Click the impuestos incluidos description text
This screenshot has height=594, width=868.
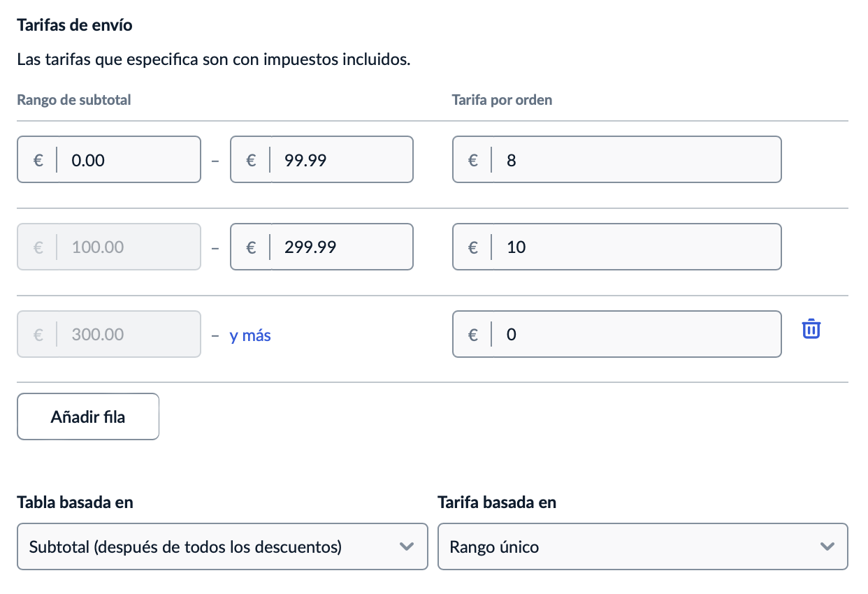coord(213,60)
